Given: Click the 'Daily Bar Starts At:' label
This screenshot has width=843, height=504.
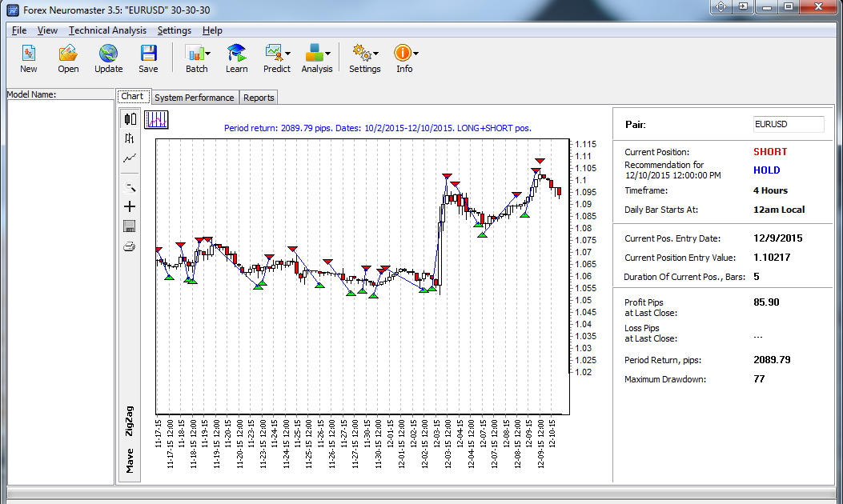Looking at the screenshot, I should (x=661, y=210).
